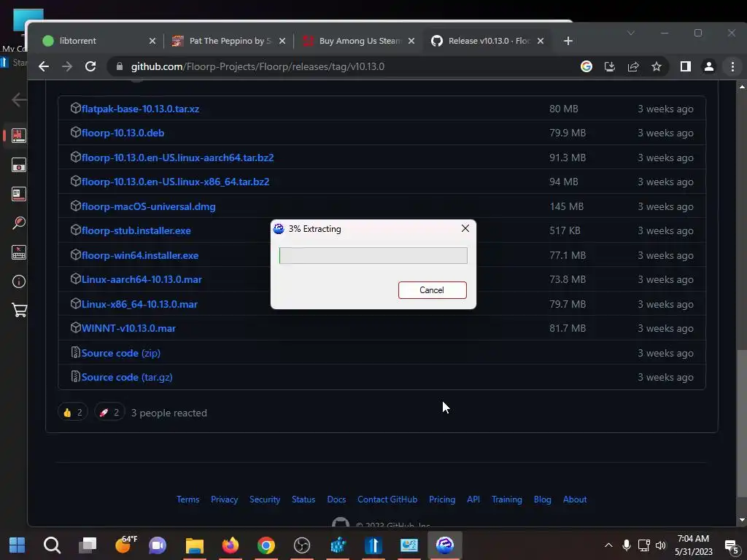The height and width of the screenshot is (560, 747).
Task: Open floorp-10.13.0.en-US.linux-aarch64.tar.bz2 link
Action: coord(177,157)
